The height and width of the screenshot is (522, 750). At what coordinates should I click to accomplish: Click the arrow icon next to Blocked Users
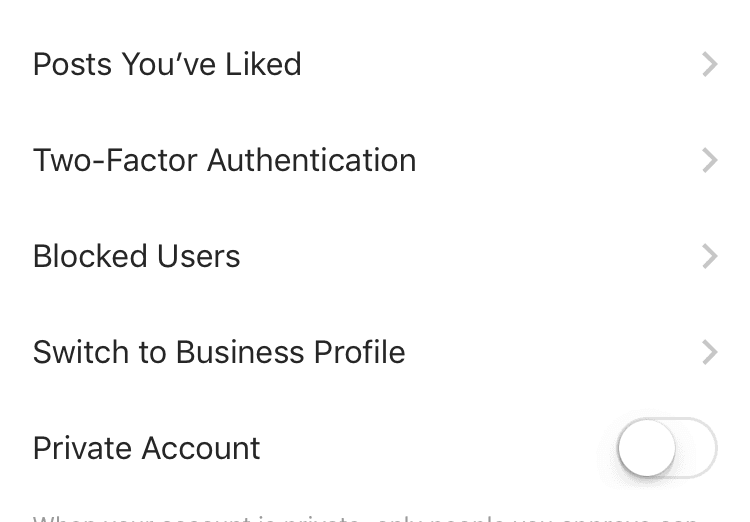(x=709, y=257)
